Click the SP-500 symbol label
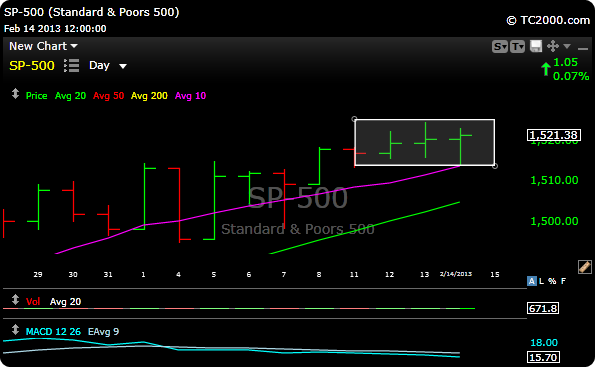Viewport: 595px width, 367px height. coord(32,66)
